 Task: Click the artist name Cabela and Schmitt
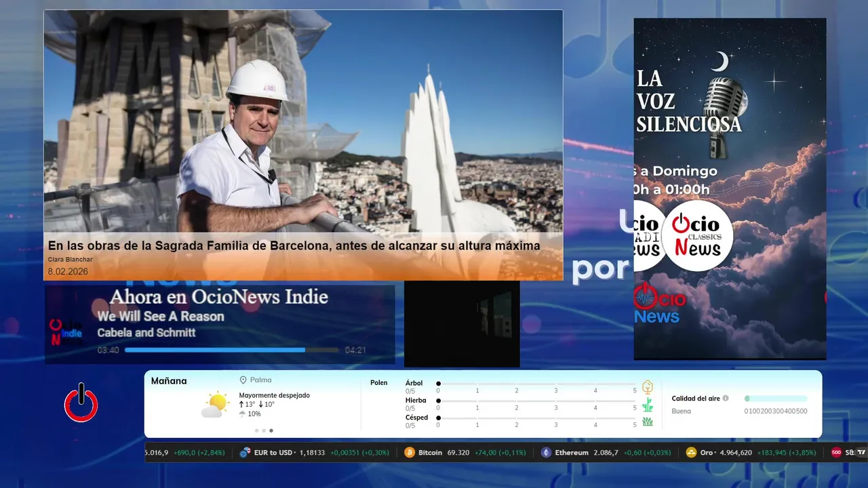click(146, 333)
